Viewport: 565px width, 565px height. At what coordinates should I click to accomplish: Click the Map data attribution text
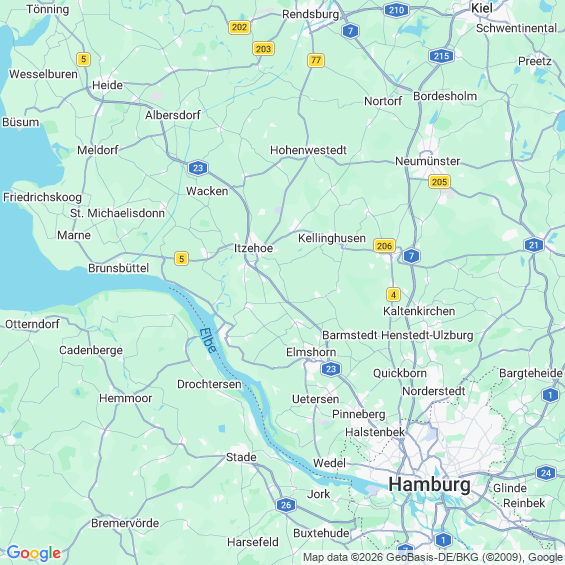433,557
